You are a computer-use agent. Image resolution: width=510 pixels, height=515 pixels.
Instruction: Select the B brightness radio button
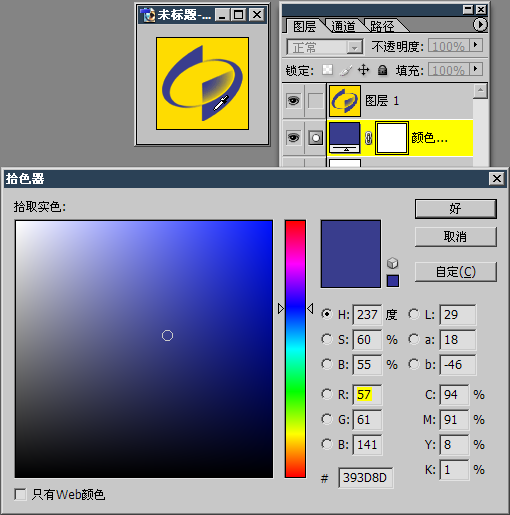tap(327, 364)
